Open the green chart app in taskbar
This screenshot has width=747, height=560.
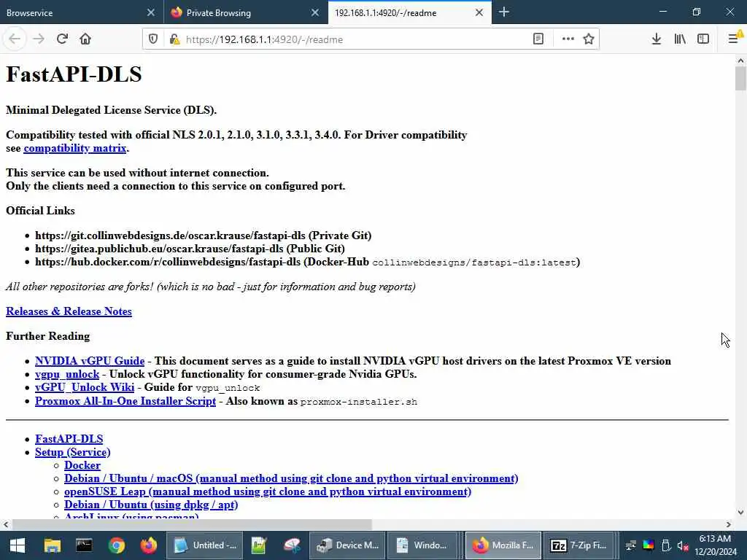coord(259,545)
